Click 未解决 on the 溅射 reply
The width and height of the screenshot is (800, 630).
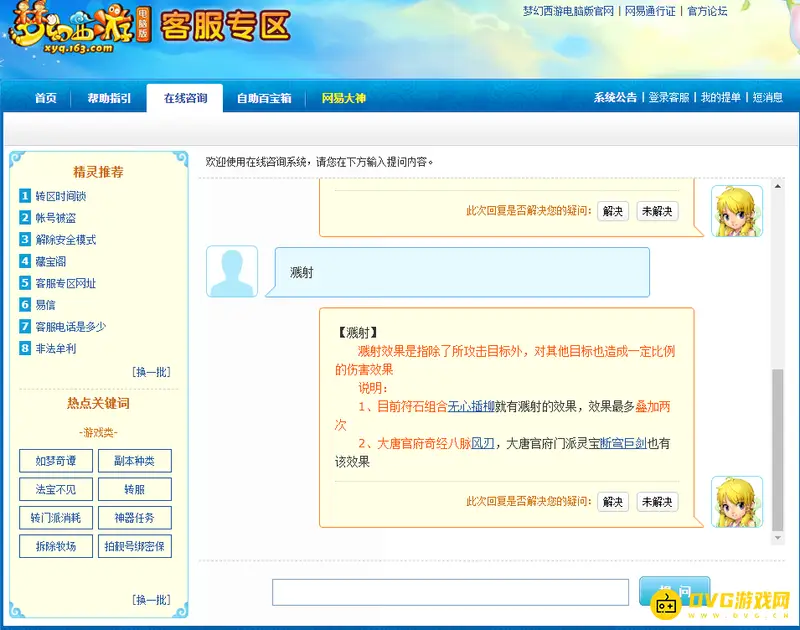(x=657, y=501)
